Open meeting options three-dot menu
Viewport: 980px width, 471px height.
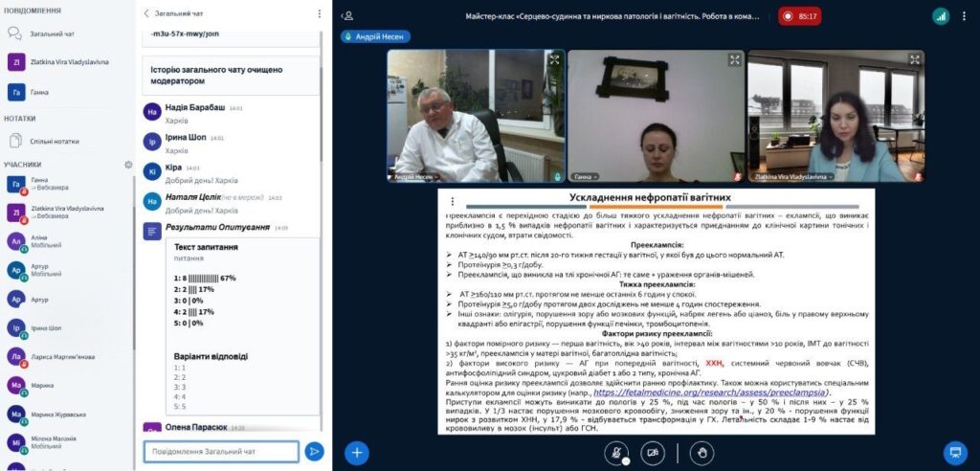965,16
